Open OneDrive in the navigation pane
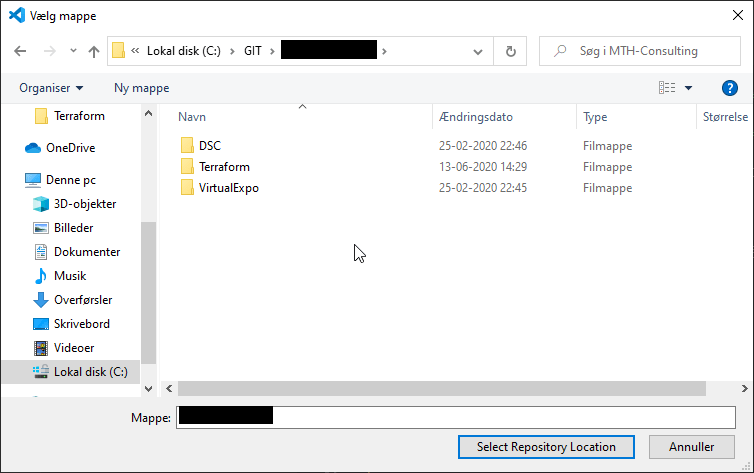Viewport: 754px width, 473px height. (70, 148)
